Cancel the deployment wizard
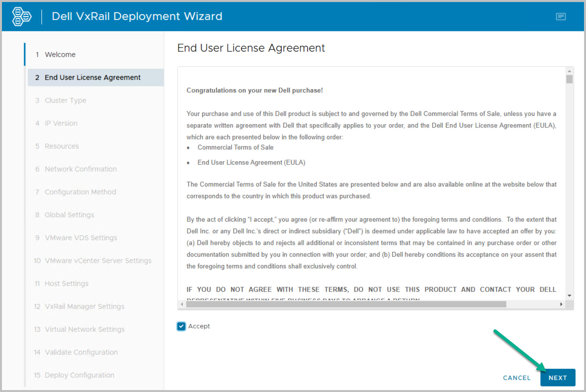586x392 pixels. 516,378
